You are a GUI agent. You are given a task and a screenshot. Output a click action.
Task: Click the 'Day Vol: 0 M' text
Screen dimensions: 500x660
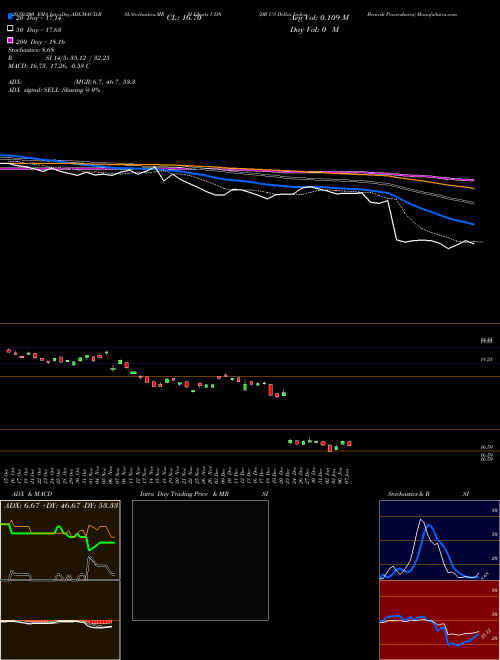[x=314, y=29]
